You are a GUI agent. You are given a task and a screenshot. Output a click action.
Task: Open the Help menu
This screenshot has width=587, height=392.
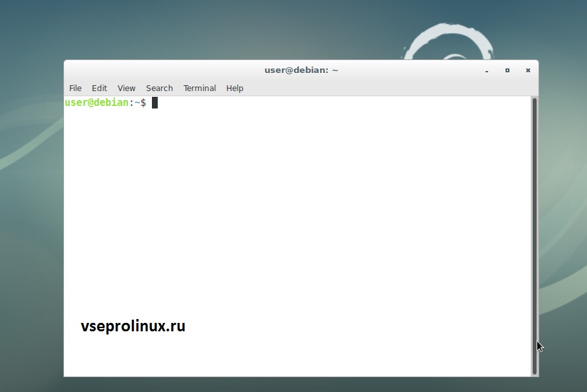coord(235,88)
